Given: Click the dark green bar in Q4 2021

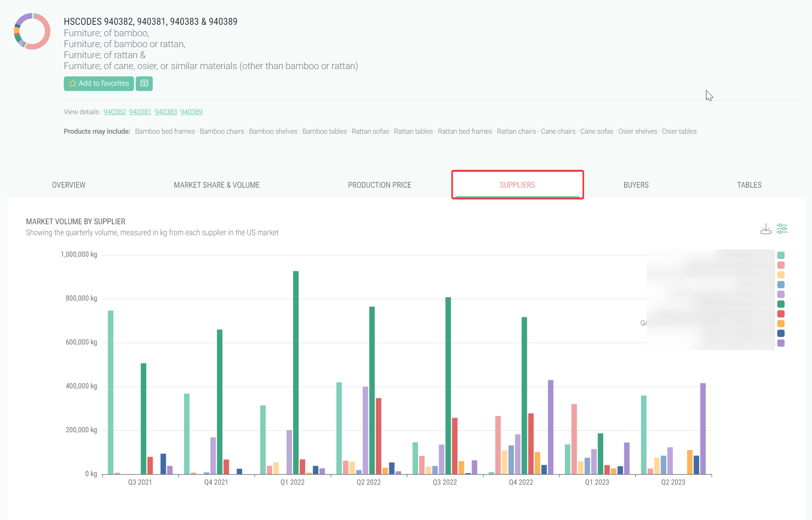Looking at the screenshot, I should pos(220,402).
